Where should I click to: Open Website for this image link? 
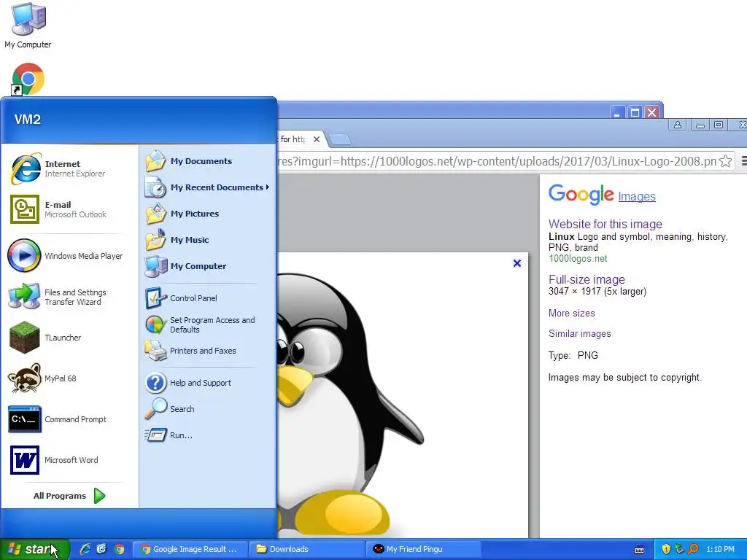coord(605,224)
